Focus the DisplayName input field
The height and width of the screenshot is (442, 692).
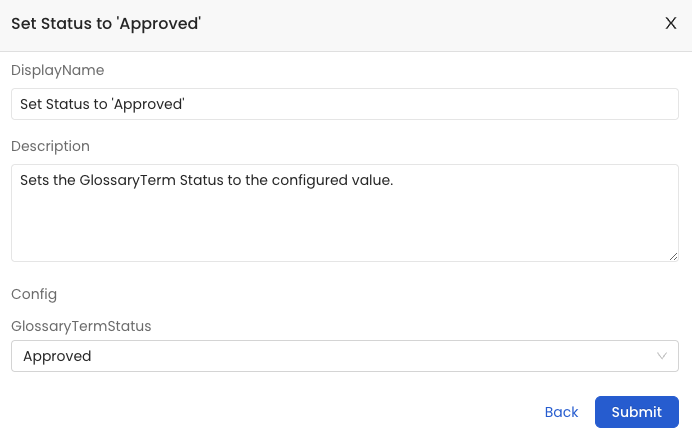(x=345, y=104)
